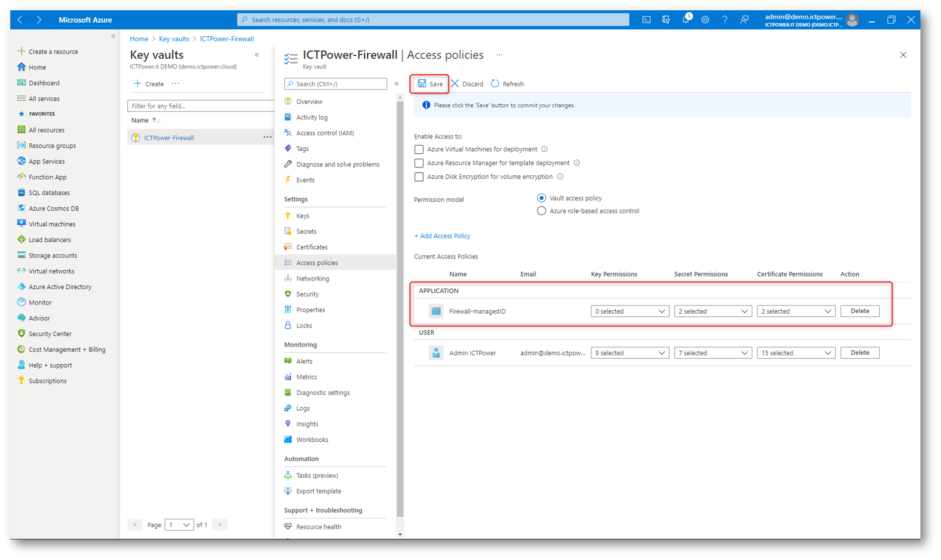Open the Directory + subscription filter icon
Image resolution: width=941 pixels, height=560 pixels.
[666, 20]
